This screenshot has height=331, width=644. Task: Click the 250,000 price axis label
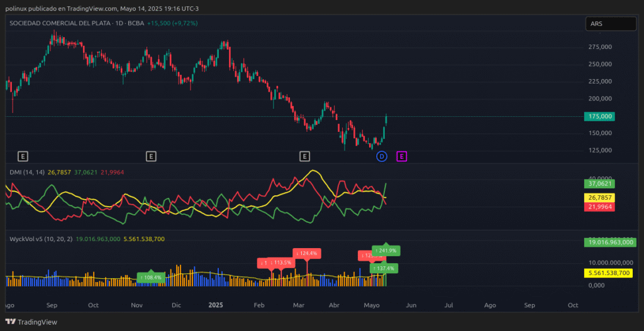(599, 65)
